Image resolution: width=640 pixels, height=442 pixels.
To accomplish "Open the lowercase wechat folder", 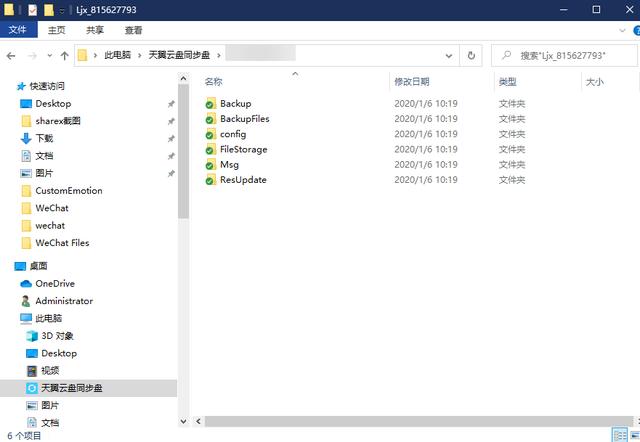I will tap(50, 225).
